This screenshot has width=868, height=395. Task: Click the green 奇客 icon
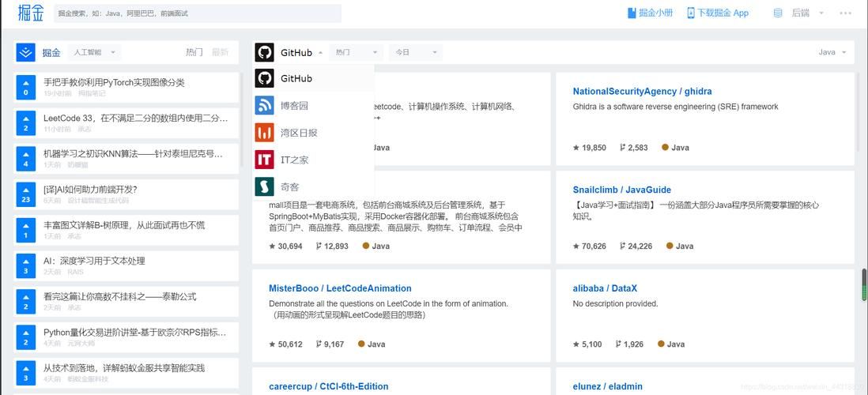264,187
